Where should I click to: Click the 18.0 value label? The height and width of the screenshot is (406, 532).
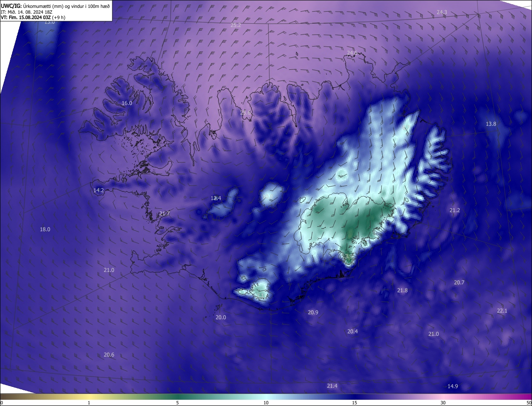tap(45, 230)
